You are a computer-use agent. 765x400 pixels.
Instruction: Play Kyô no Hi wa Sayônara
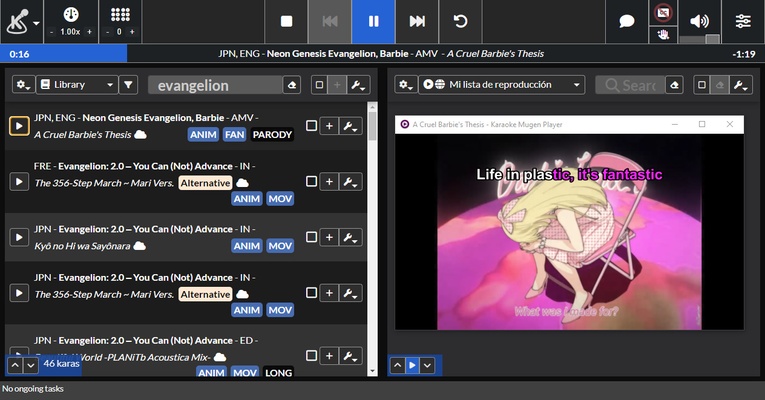coord(19,237)
